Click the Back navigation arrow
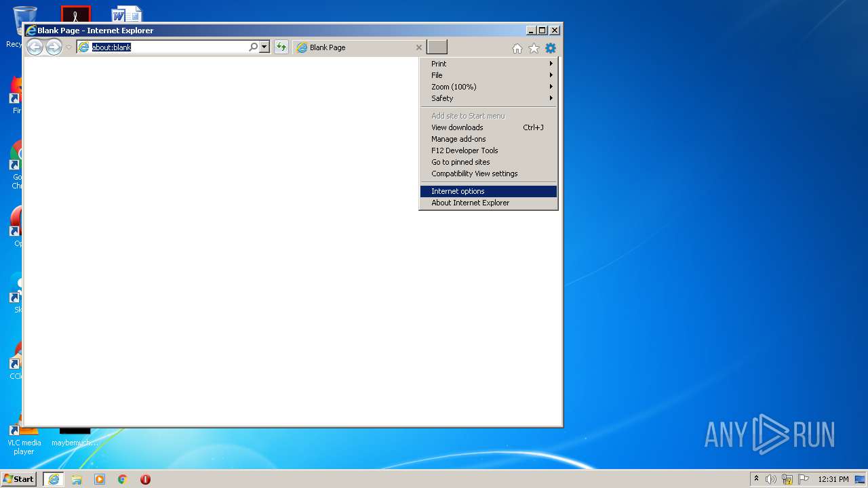Image resolution: width=868 pixels, height=488 pixels. point(35,47)
